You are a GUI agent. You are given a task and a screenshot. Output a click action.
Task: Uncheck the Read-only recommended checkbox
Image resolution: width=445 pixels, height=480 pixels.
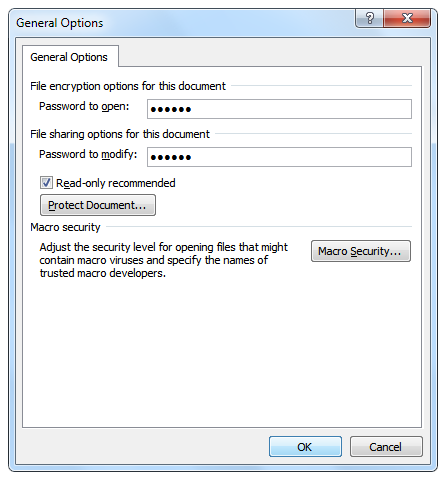(x=46, y=183)
